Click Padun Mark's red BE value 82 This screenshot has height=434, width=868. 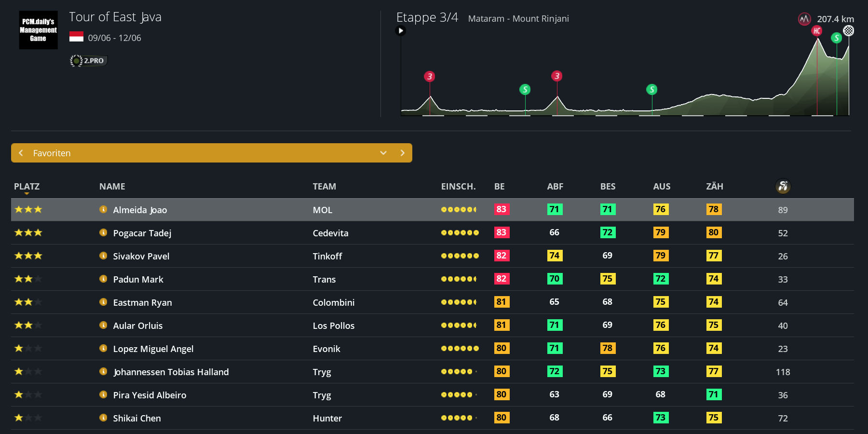pos(501,279)
